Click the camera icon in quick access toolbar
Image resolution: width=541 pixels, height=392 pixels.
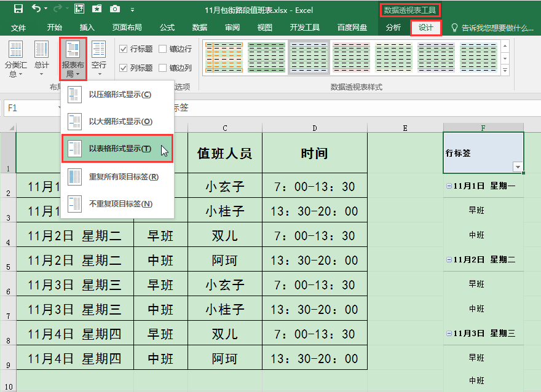pyautogui.click(x=115, y=9)
